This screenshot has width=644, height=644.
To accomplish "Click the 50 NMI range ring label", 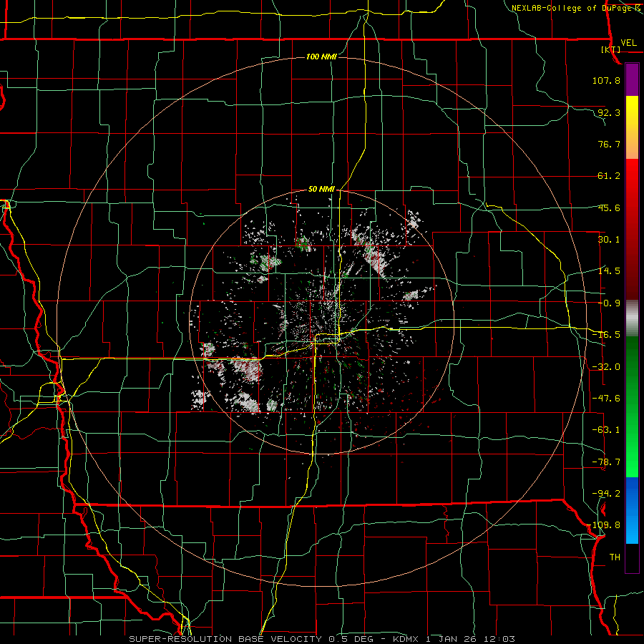I will (x=321, y=190).
